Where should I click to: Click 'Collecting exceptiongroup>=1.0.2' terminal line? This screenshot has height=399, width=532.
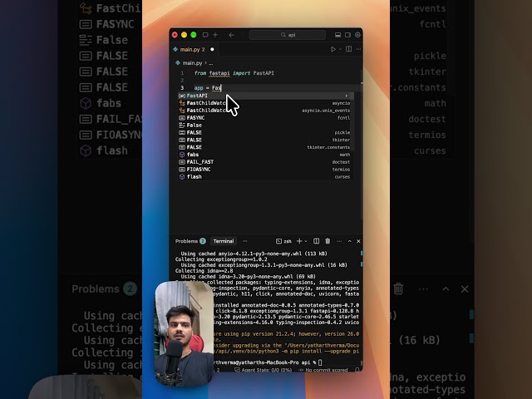click(x=221, y=259)
